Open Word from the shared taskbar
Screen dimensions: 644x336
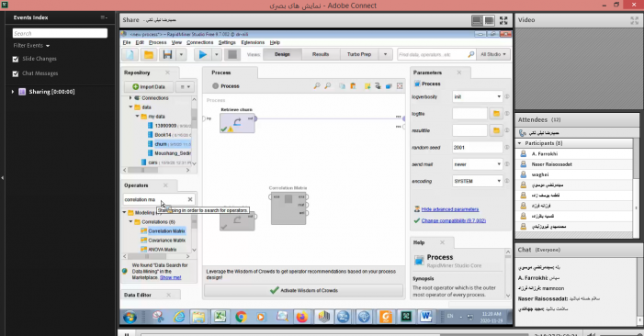pos(426,317)
